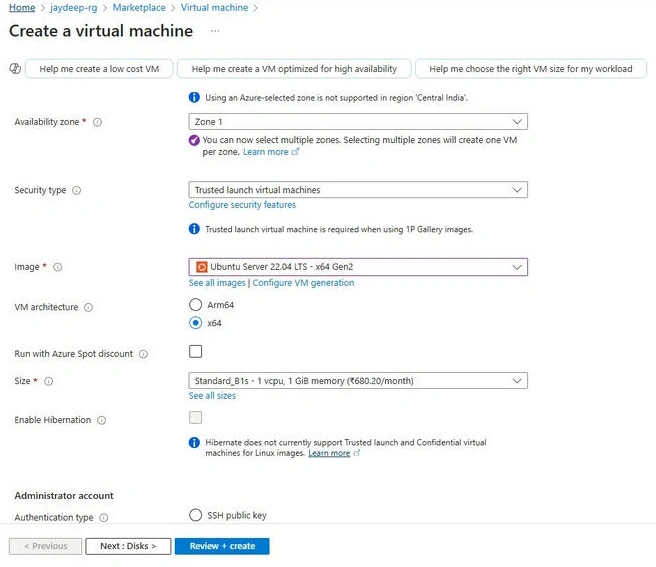Go to jaydeep-rg breadcrumb
The width and height of the screenshot is (656, 567).
pyautogui.click(x=74, y=8)
